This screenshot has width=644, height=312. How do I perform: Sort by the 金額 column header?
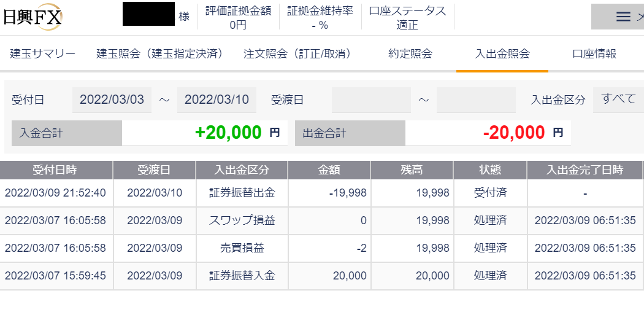click(329, 170)
